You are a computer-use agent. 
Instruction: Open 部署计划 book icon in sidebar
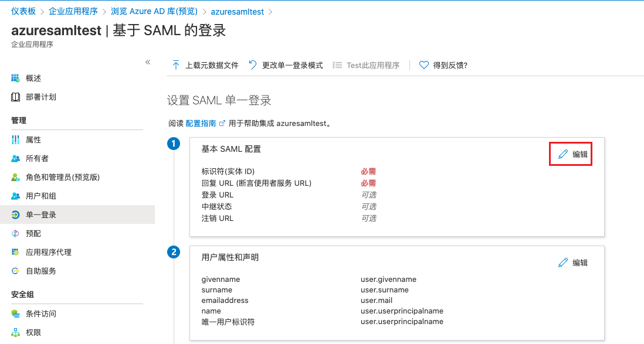(15, 97)
